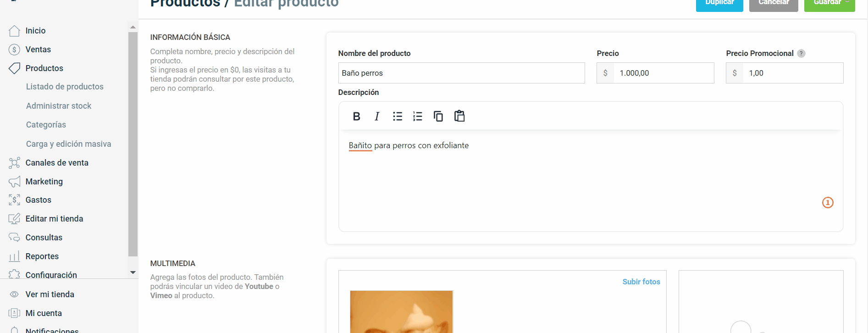Click the Mi cuenta icon
This screenshot has height=333, width=868.
[14, 313]
